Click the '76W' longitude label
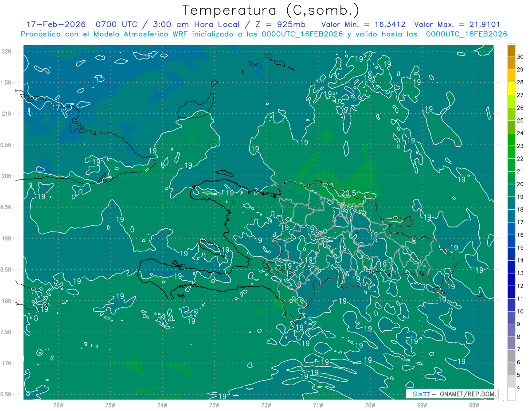The image size is (532, 411). pos(58,405)
